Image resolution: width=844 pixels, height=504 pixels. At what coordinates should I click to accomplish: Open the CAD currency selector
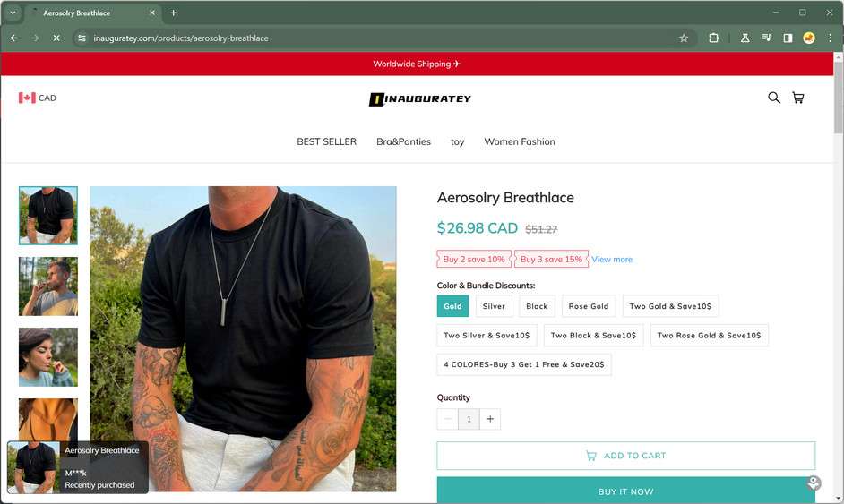click(x=37, y=98)
